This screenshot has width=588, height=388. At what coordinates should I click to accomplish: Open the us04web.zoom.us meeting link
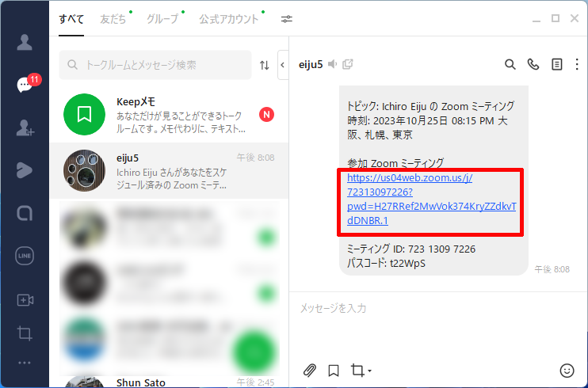pyautogui.click(x=431, y=199)
